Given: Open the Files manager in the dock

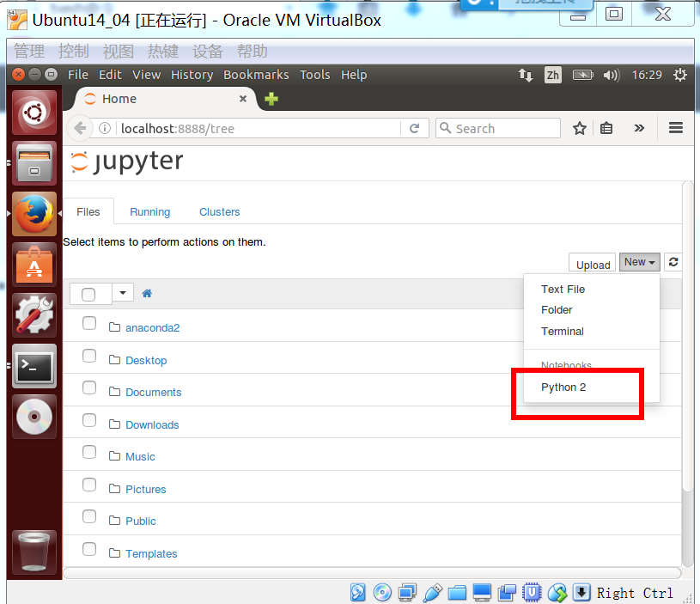Looking at the screenshot, I should tap(34, 163).
